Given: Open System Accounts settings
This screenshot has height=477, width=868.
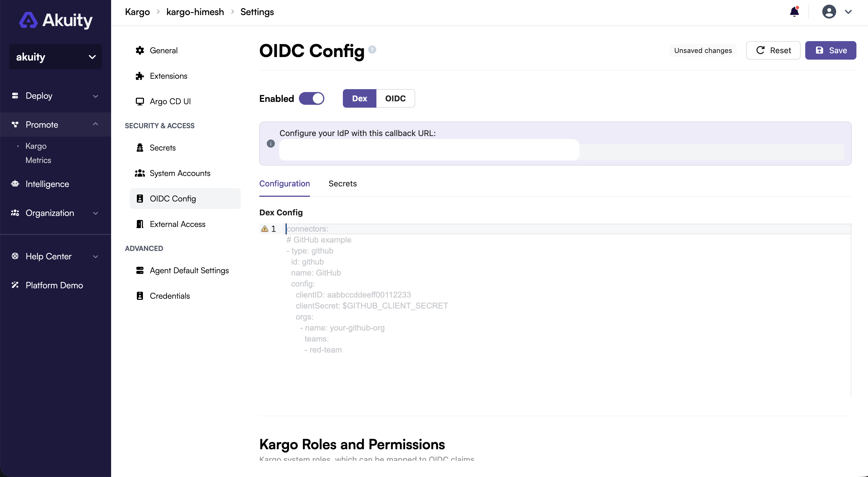Looking at the screenshot, I should [185, 173].
